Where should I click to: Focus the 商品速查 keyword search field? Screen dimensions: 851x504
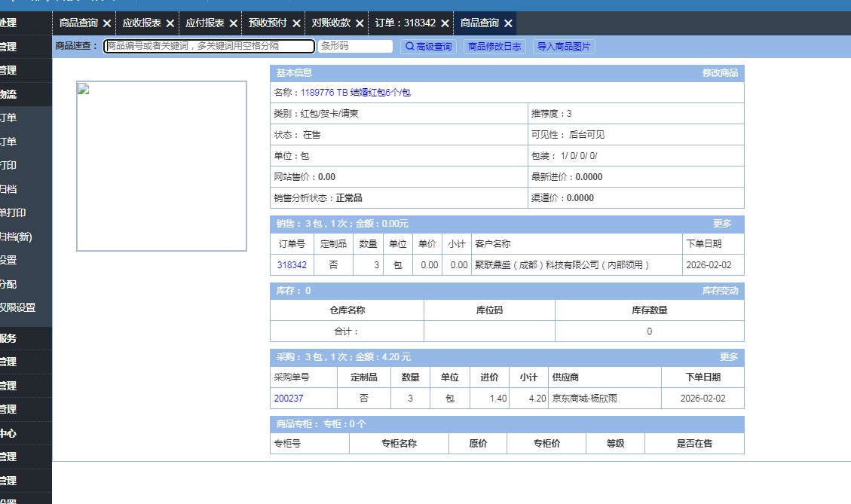[209, 46]
